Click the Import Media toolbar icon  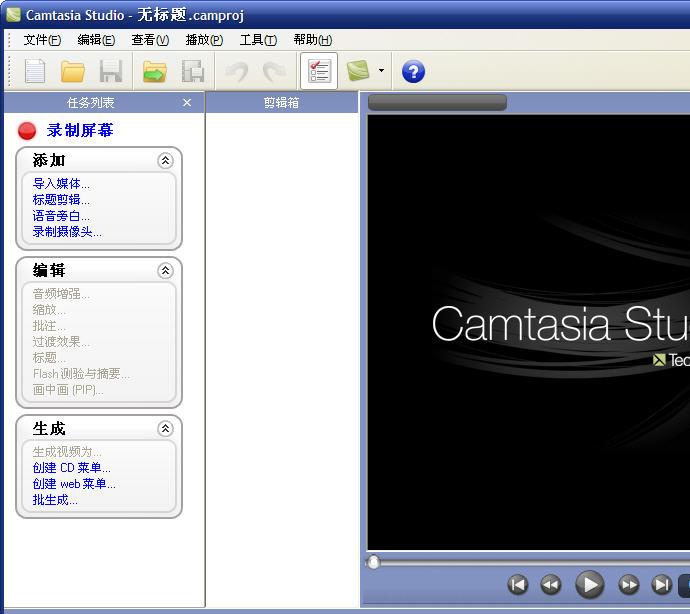pos(154,71)
